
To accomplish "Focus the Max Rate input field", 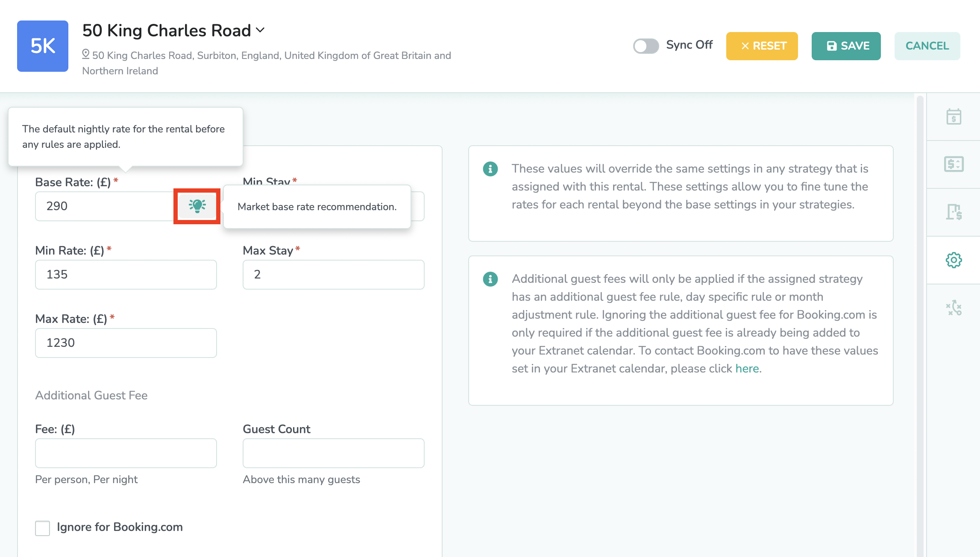I will pos(126,343).
